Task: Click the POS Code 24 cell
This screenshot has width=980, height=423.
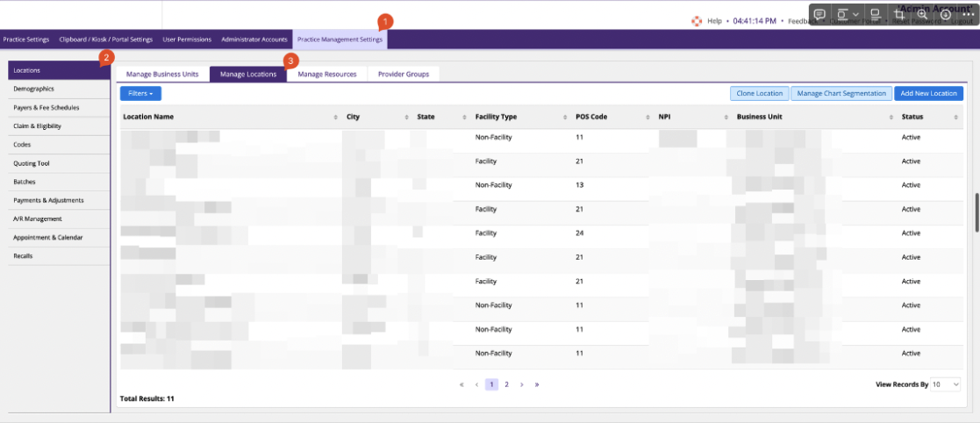Action: 579,233
